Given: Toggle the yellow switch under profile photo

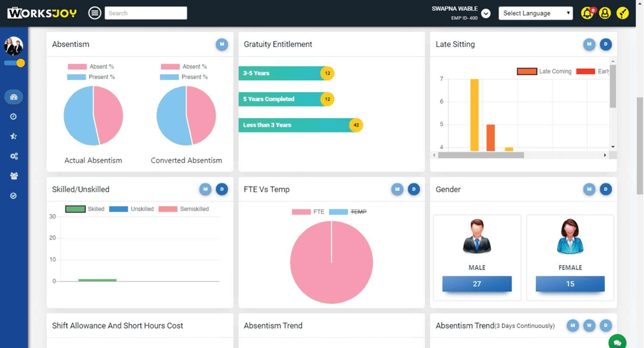Looking at the screenshot, I should coord(14,63).
